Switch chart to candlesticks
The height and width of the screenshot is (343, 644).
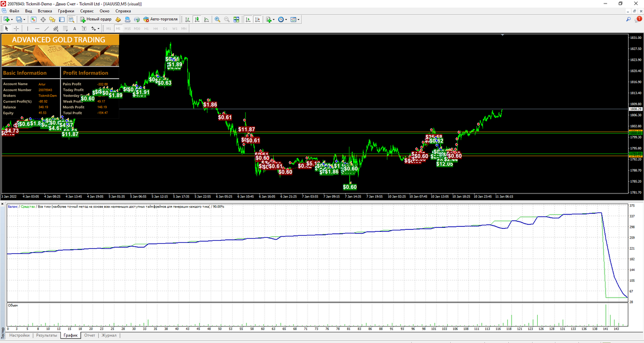(x=197, y=19)
